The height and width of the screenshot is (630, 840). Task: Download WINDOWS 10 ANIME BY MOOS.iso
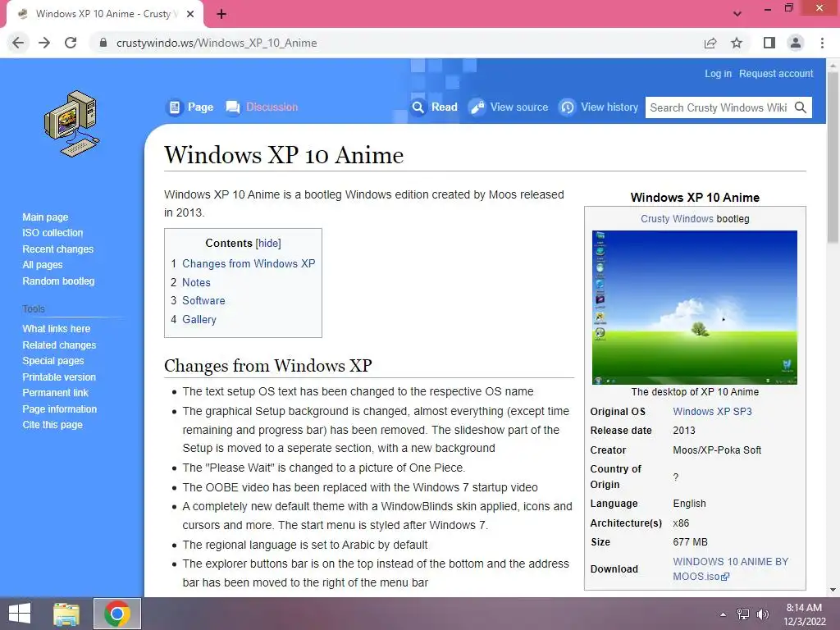731,569
